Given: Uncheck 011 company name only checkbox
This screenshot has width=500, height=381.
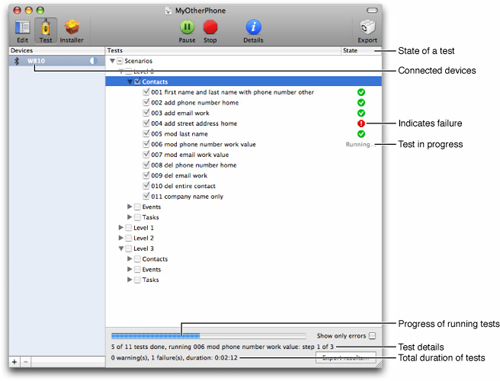Looking at the screenshot, I should pyautogui.click(x=146, y=196).
